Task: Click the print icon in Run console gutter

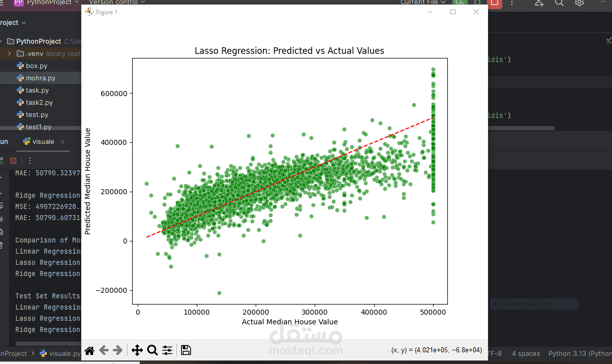Action: 2,232
